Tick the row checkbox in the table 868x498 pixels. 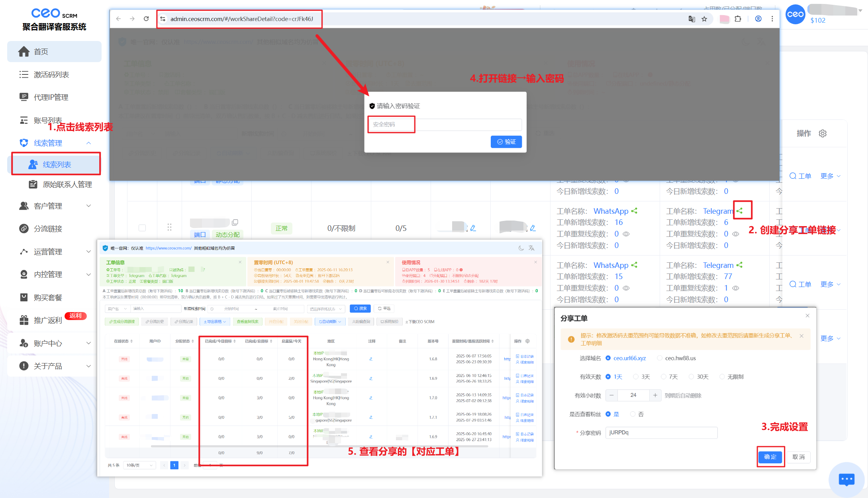coord(142,228)
